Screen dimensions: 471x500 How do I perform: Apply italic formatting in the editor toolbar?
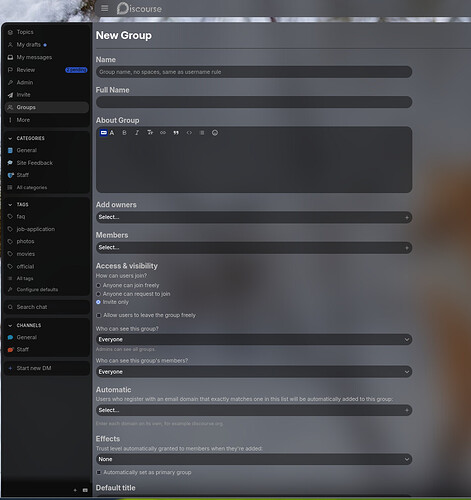tap(137, 133)
